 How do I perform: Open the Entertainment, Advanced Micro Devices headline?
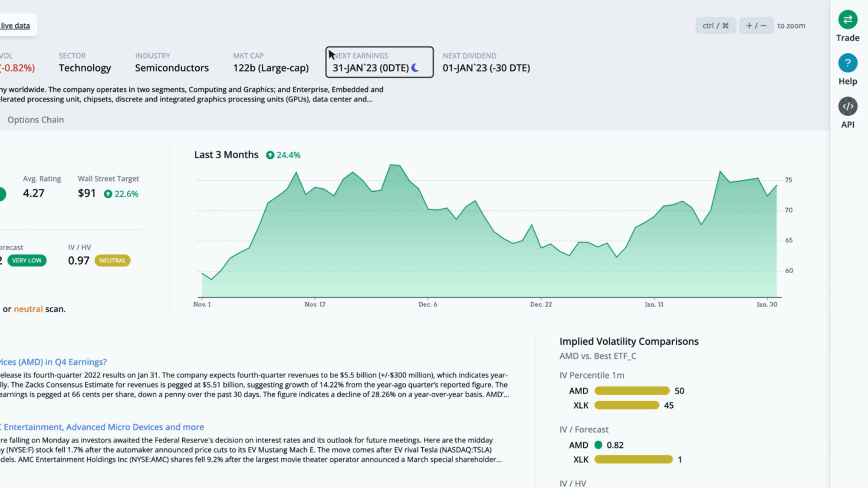pos(102,427)
